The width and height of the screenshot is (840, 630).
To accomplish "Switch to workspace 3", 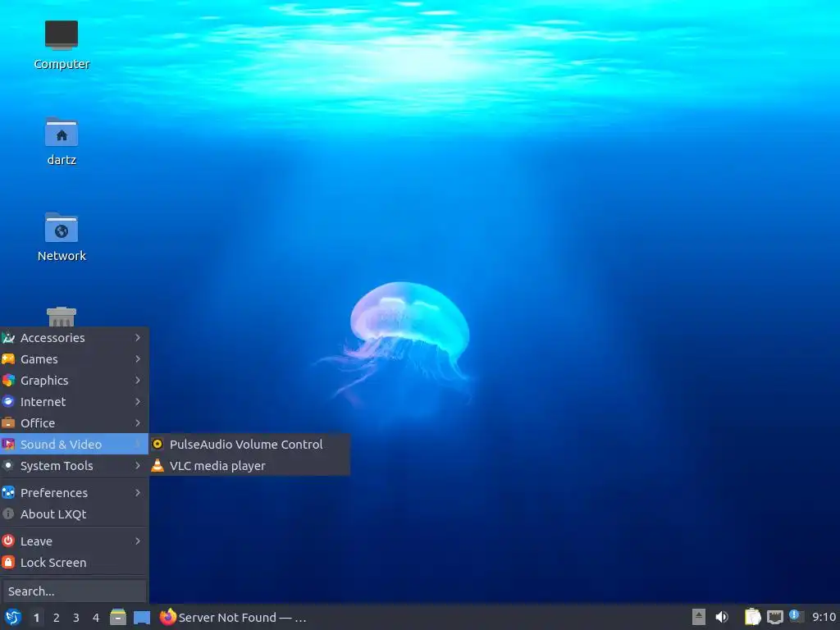I will [76, 618].
